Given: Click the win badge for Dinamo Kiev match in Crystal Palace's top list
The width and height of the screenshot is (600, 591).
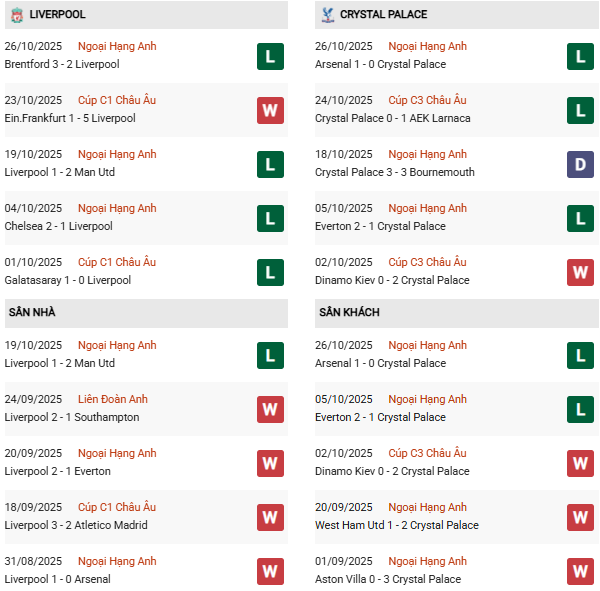Looking at the screenshot, I should click(x=580, y=272).
